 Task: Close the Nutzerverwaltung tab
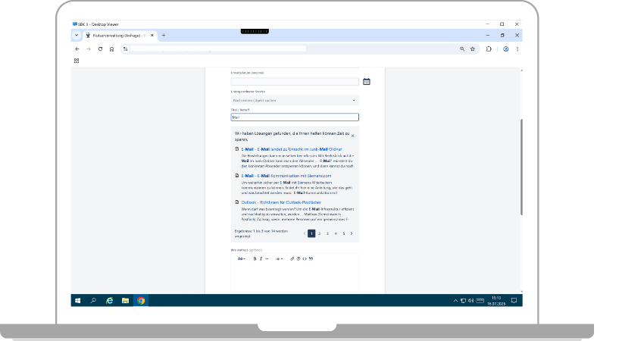152,36
